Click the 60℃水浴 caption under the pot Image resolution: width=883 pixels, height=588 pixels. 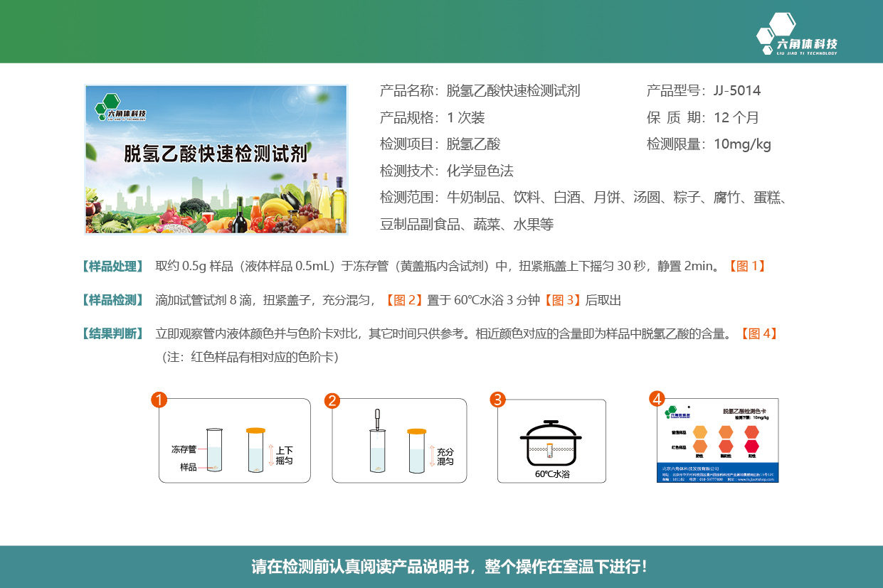pos(552,474)
